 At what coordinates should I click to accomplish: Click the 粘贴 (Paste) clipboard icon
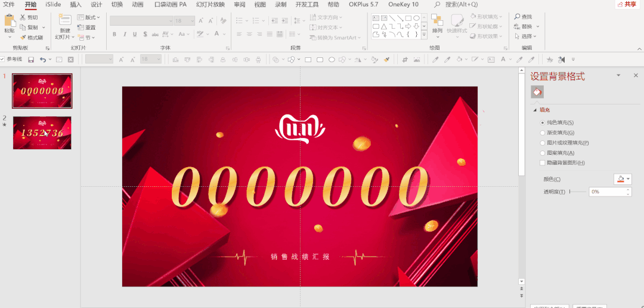click(x=10, y=20)
